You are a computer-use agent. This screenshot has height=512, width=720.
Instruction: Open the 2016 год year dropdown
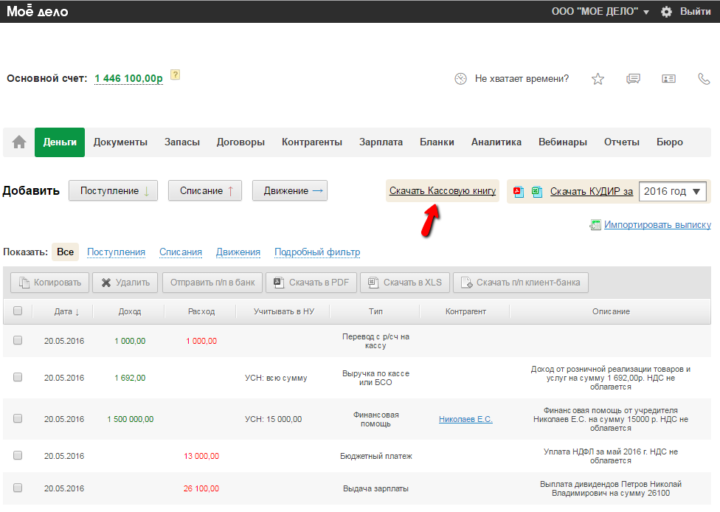pos(672,191)
